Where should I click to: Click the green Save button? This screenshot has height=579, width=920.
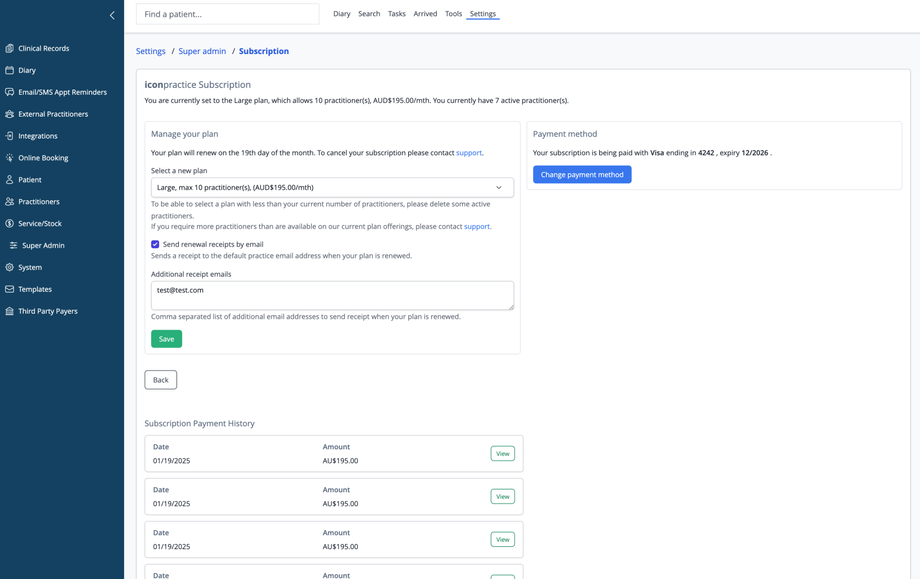166,339
